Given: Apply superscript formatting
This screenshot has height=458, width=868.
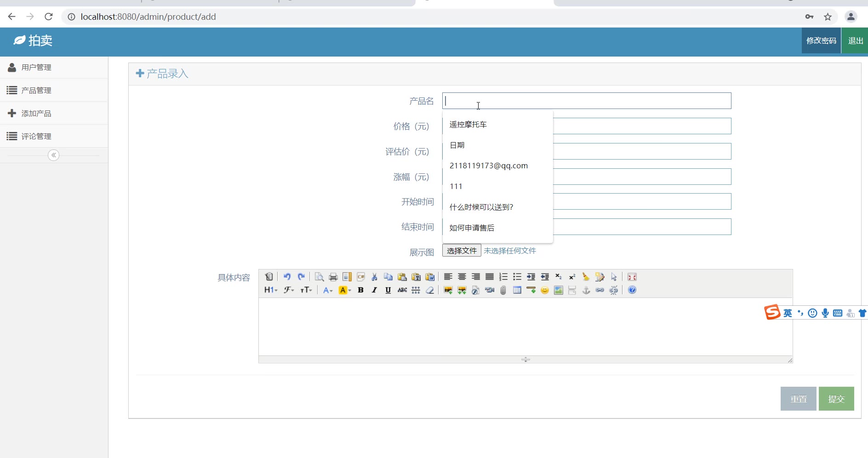Looking at the screenshot, I should pyautogui.click(x=572, y=277).
